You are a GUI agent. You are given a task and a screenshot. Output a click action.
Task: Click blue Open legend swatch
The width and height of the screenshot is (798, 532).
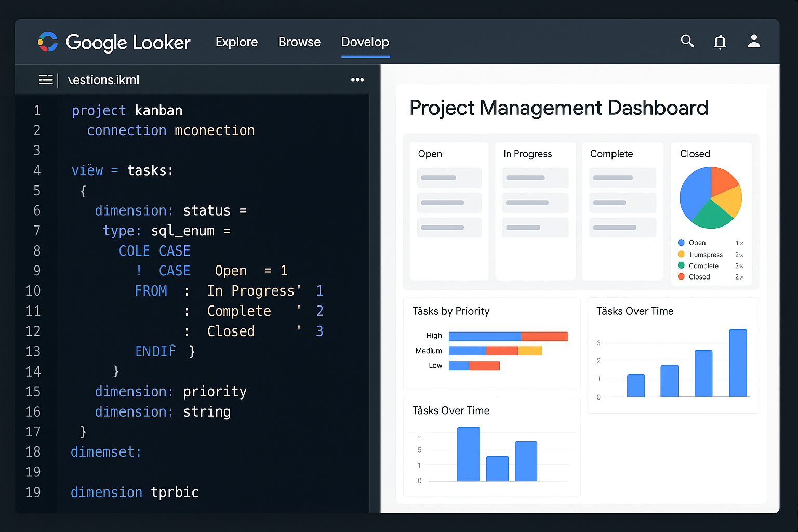click(x=681, y=243)
